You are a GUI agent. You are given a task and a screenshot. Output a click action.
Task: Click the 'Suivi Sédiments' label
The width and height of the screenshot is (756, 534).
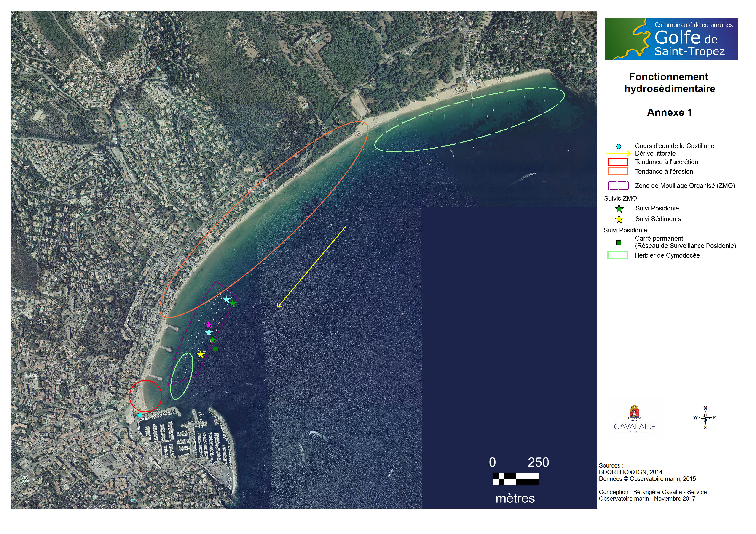tap(658, 219)
